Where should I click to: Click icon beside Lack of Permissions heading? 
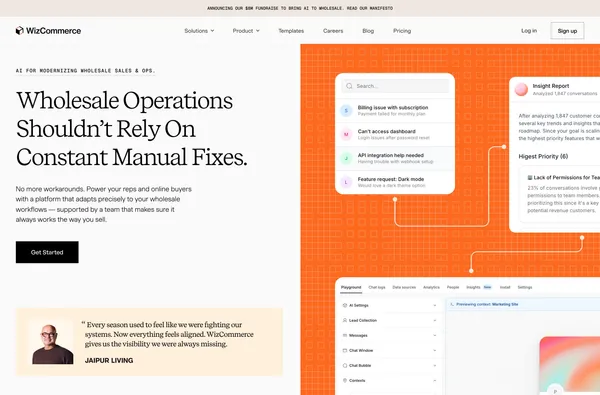[x=530, y=178]
